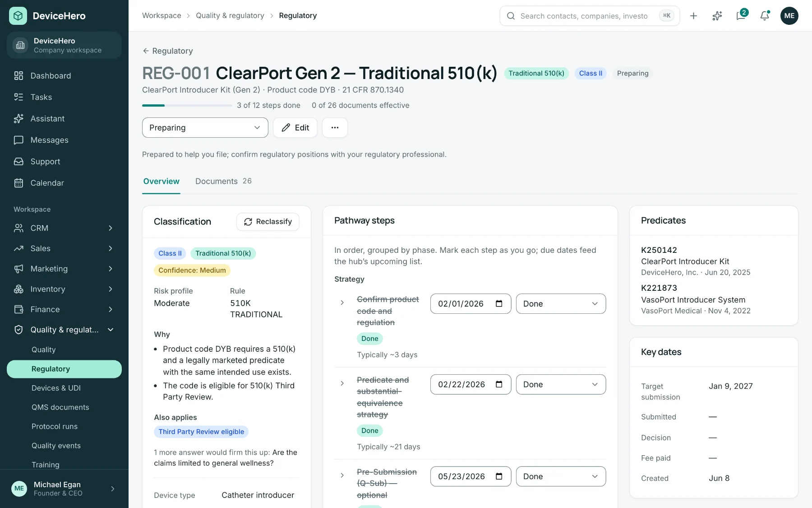The width and height of the screenshot is (812, 508).
Task: Open Calendar in the sidebar
Action: coord(64,183)
